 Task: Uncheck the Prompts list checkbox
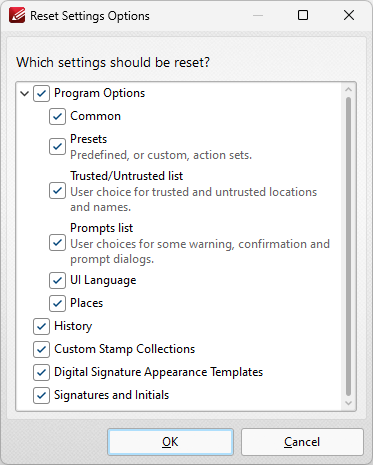(x=57, y=243)
